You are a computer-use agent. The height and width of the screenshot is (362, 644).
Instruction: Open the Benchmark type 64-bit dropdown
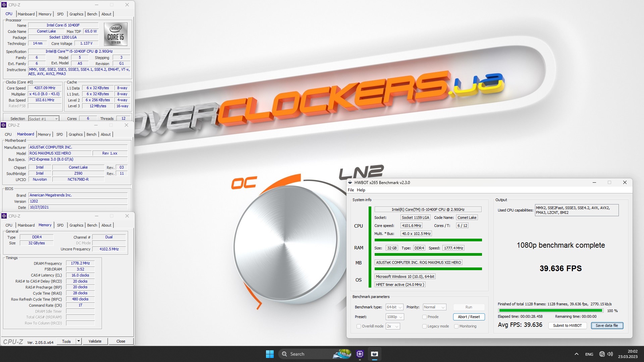pos(394,307)
